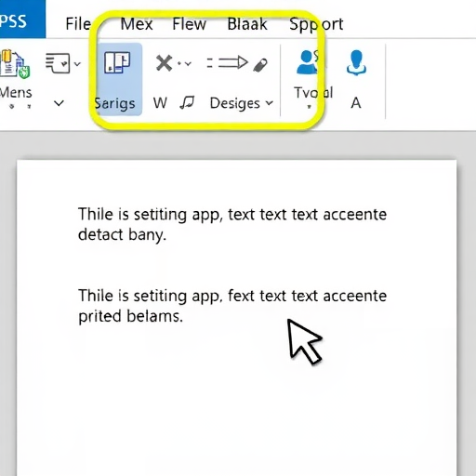The image size is (476, 476).
Task: Click second paragraph line containing 'fext text'
Action: (x=232, y=296)
